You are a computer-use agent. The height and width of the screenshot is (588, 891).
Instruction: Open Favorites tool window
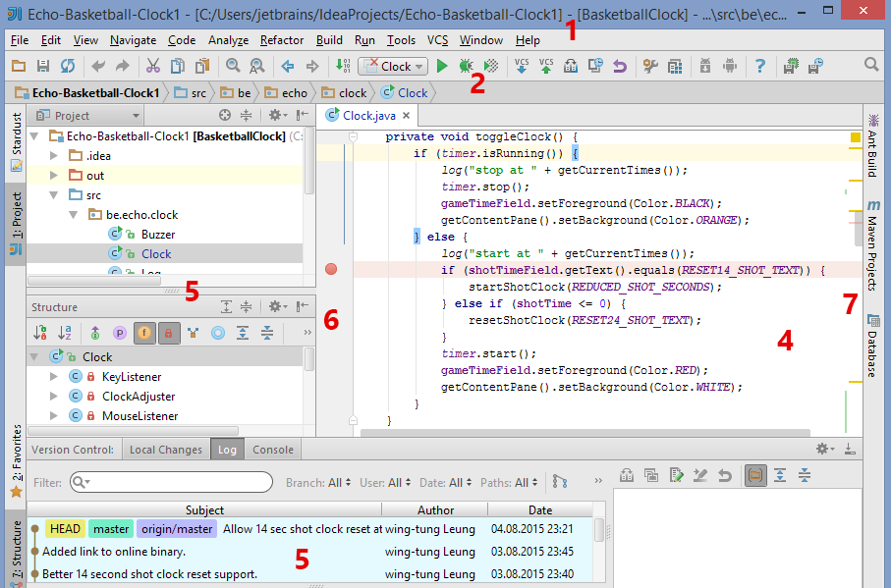pyautogui.click(x=16, y=460)
